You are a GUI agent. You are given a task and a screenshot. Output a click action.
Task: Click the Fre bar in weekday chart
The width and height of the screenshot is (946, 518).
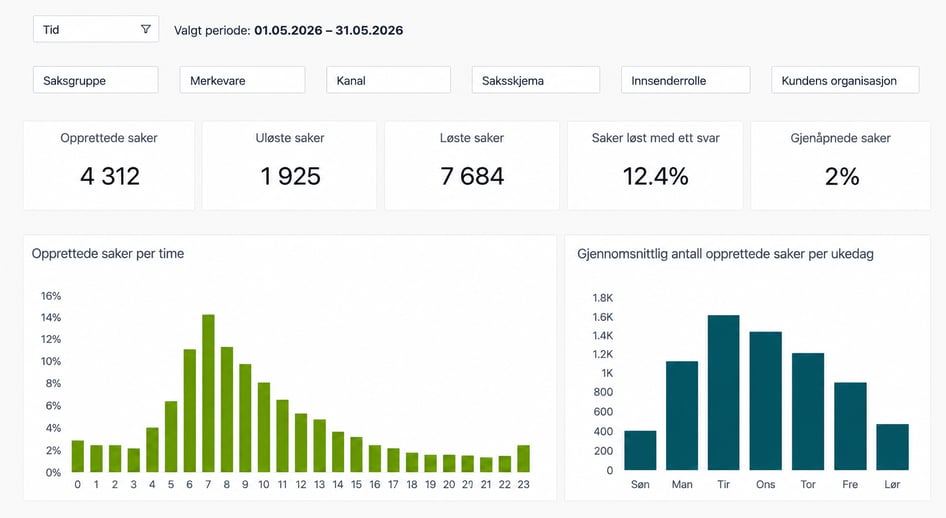click(850, 426)
